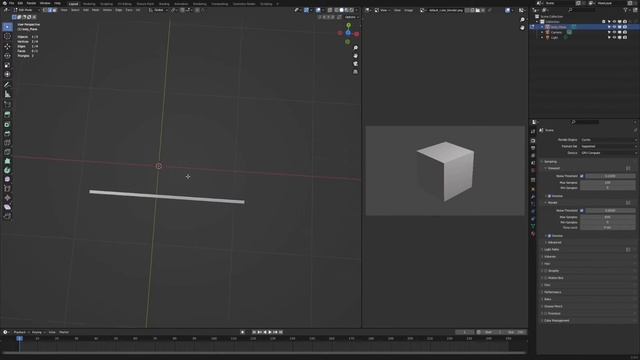Screen dimensions: 640x360
Task: Select the Inset Faces tool
Action: 7,124
